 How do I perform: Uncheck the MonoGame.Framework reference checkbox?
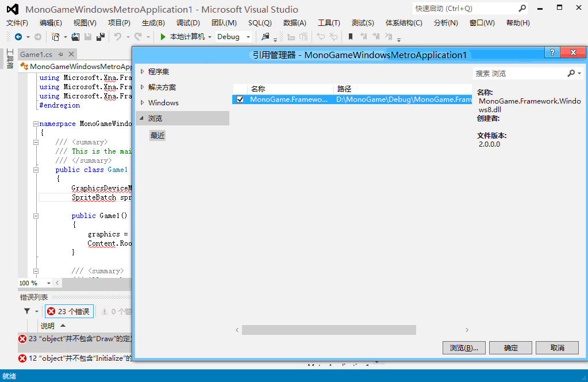pos(240,100)
